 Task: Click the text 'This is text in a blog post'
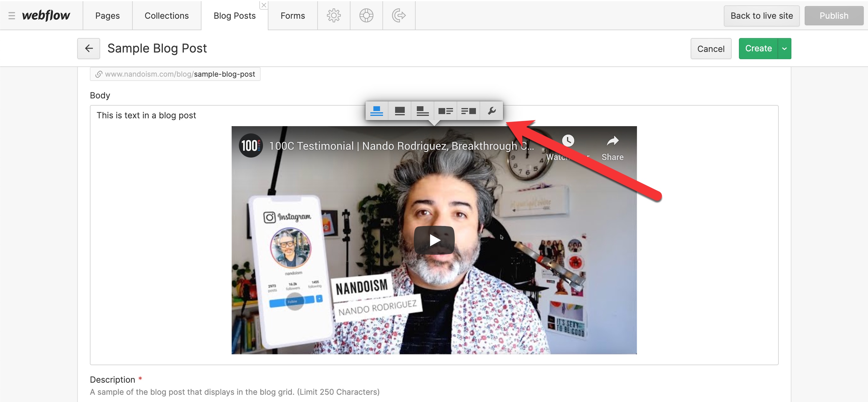(x=146, y=115)
